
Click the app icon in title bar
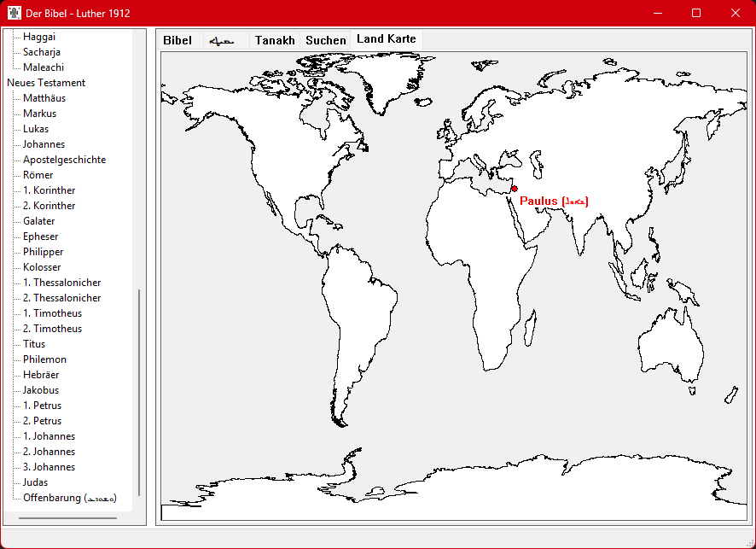coord(15,13)
